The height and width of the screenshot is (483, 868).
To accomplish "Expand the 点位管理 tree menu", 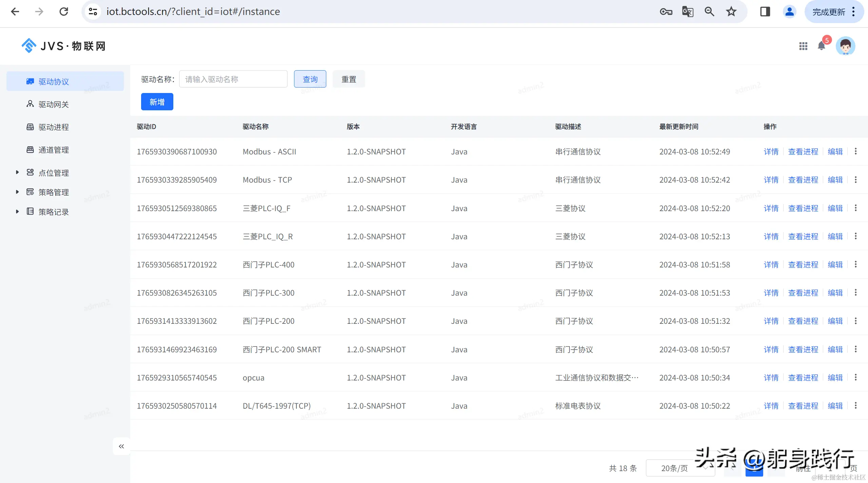I will (x=17, y=172).
